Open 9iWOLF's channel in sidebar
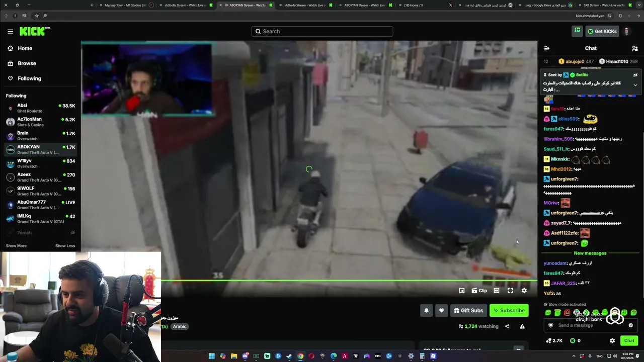The image size is (644, 362). point(40,191)
